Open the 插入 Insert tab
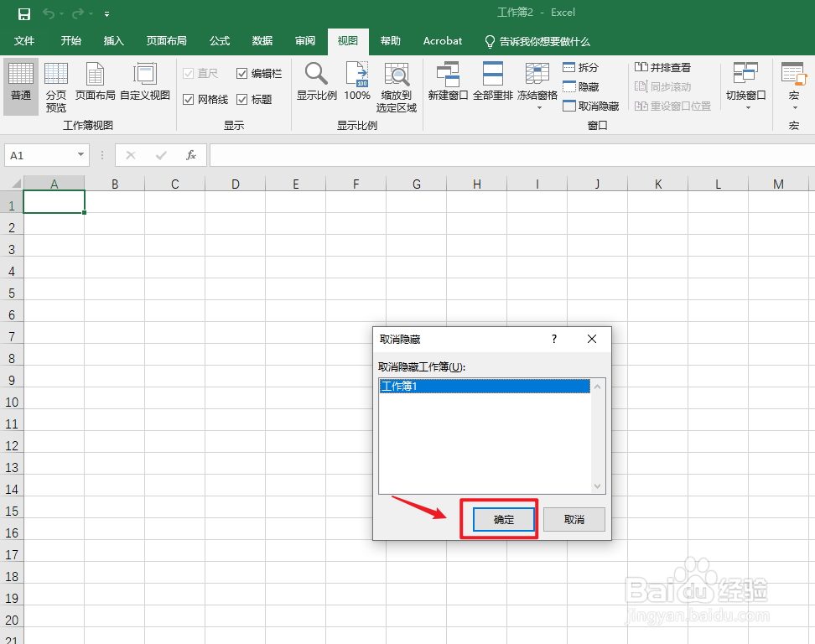 pos(113,41)
